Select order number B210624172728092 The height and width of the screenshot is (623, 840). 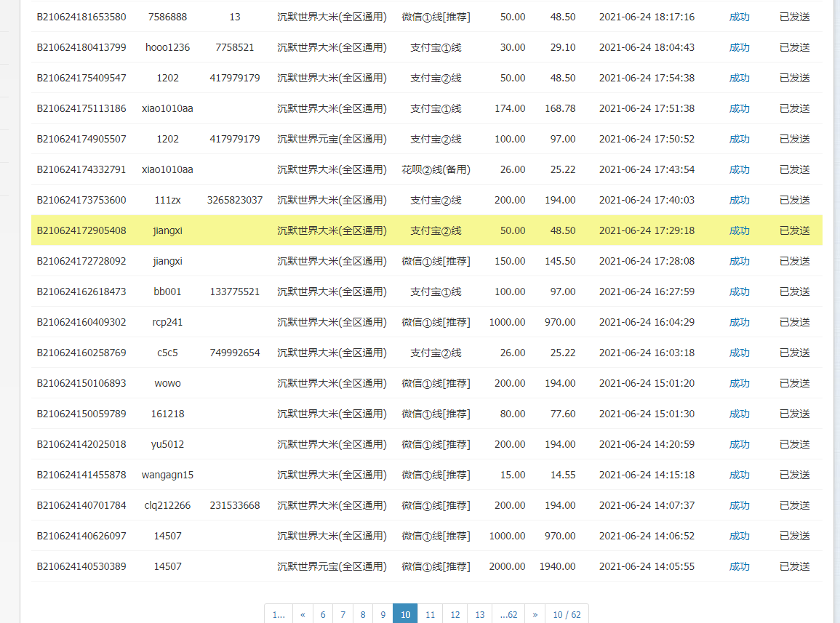(81, 262)
